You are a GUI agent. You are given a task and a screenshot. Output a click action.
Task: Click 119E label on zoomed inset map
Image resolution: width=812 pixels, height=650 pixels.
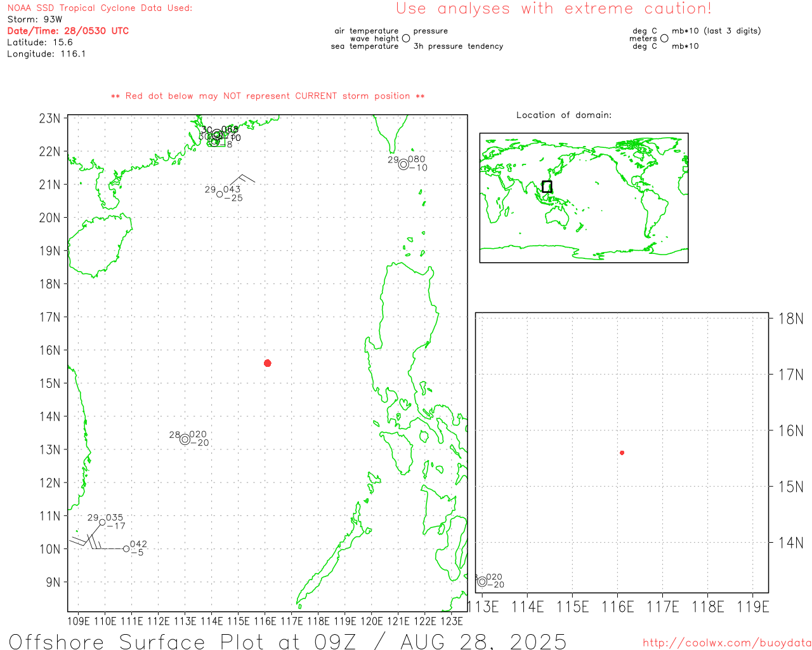pos(753,607)
